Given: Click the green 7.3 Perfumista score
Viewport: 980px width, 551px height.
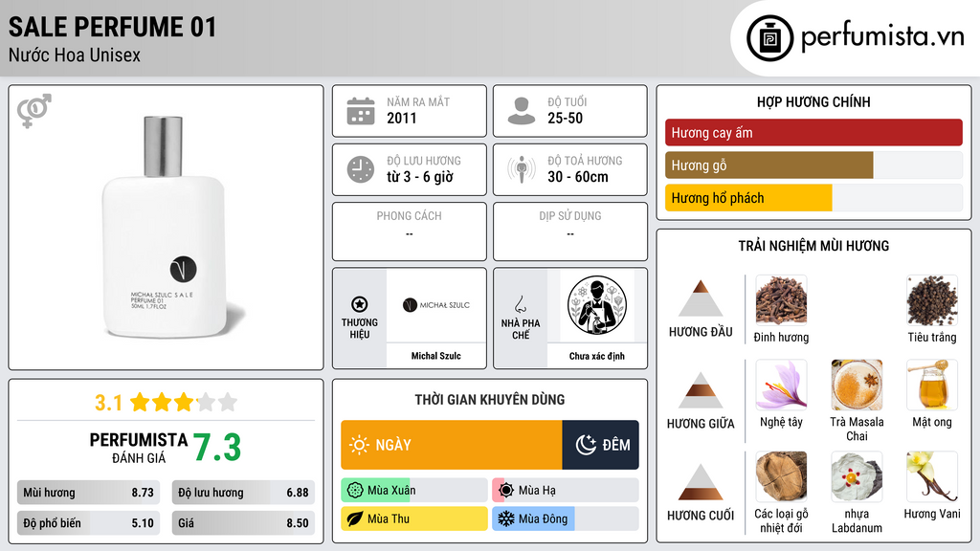Looking at the screenshot, I should (217, 448).
